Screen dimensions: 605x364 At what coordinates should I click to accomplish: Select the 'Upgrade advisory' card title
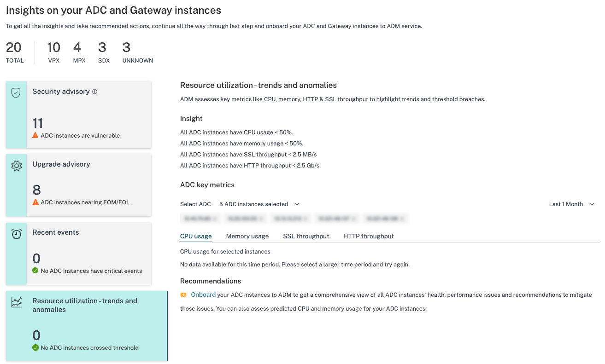[61, 164]
